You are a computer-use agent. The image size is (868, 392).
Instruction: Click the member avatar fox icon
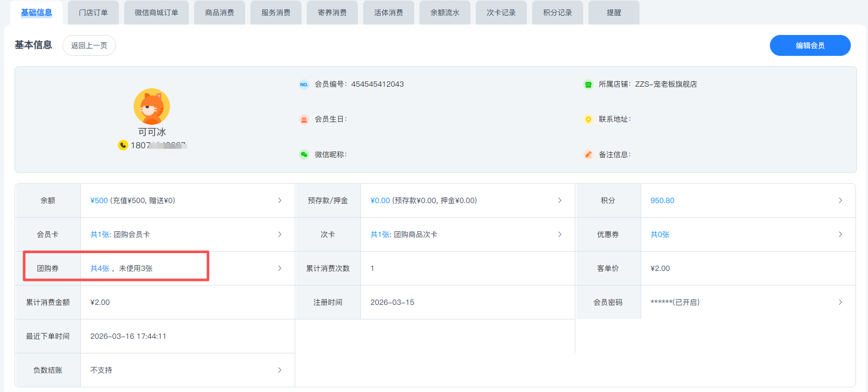point(152,106)
